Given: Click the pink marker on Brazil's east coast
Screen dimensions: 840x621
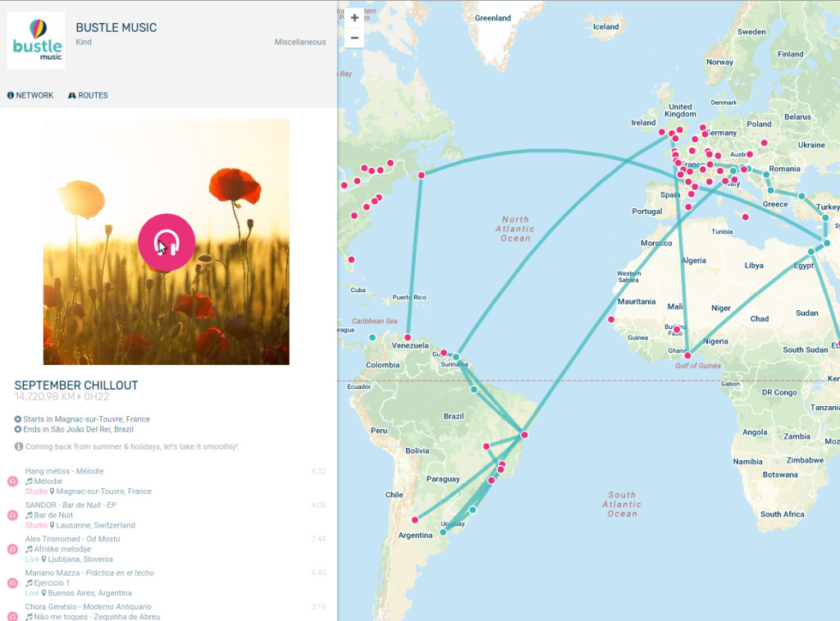Looking at the screenshot, I should tap(524, 435).
